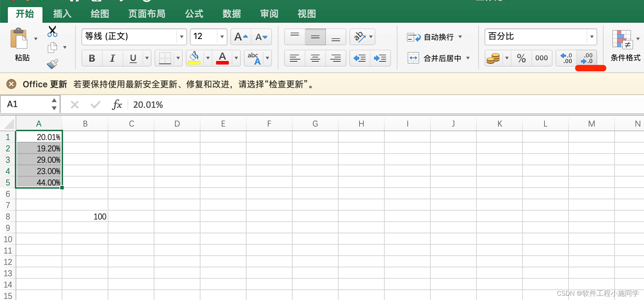The height and width of the screenshot is (300, 644).
Task: Click the A1 name box
Action: click(27, 104)
